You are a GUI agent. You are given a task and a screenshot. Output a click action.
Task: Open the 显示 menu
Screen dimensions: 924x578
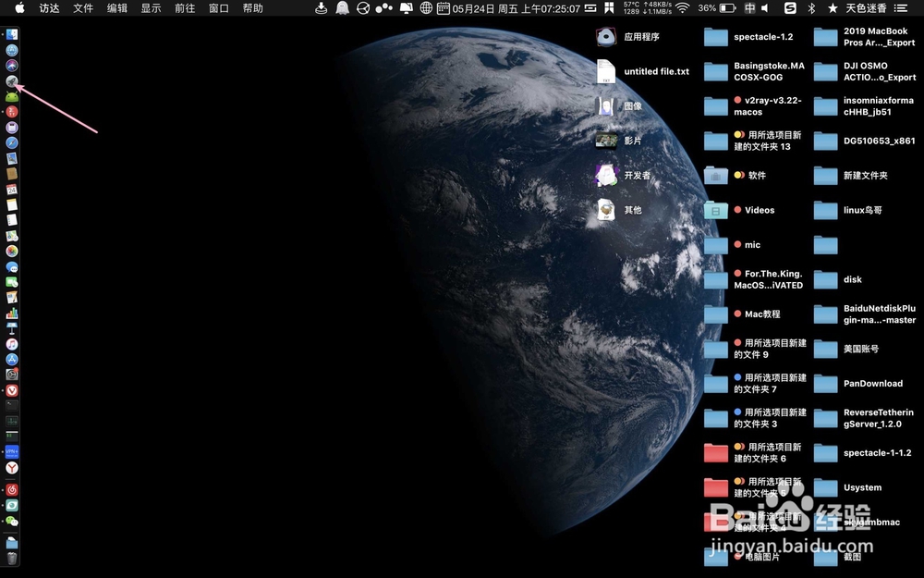(x=151, y=8)
